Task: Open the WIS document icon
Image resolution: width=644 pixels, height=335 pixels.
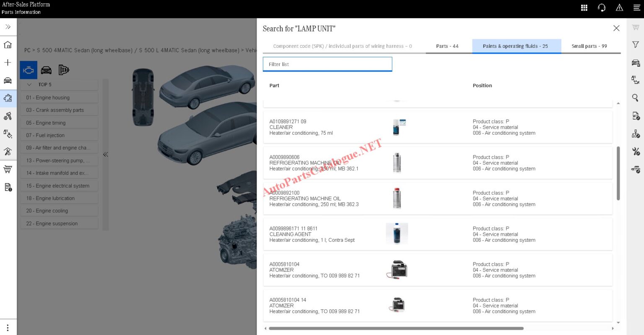Action: point(636,116)
